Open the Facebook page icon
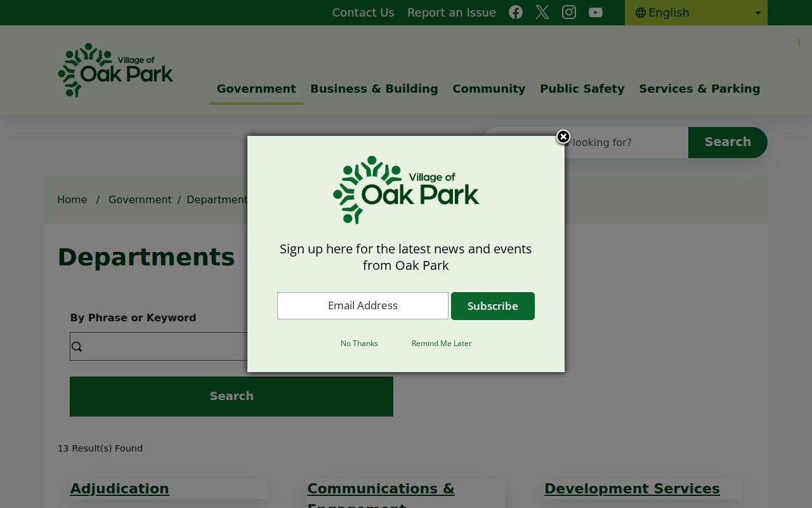Image resolution: width=812 pixels, height=508 pixels. point(516,13)
